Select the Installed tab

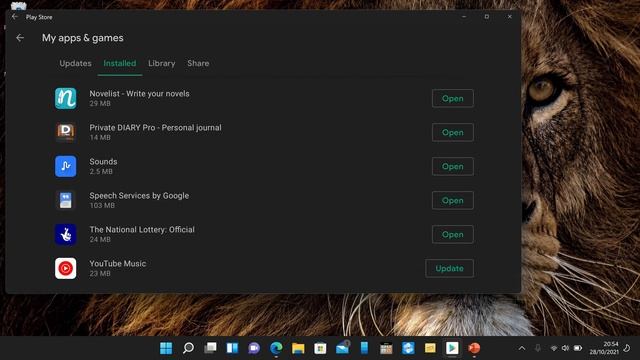(x=120, y=63)
